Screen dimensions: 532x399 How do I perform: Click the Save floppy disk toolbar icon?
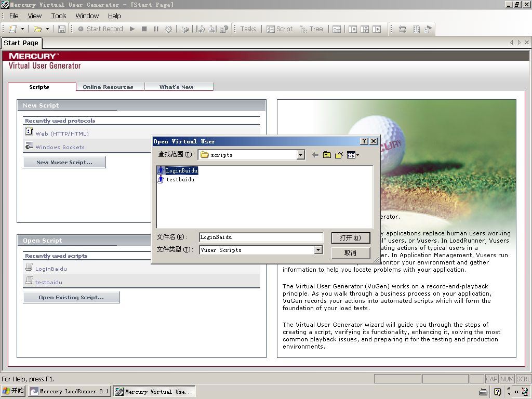point(61,29)
